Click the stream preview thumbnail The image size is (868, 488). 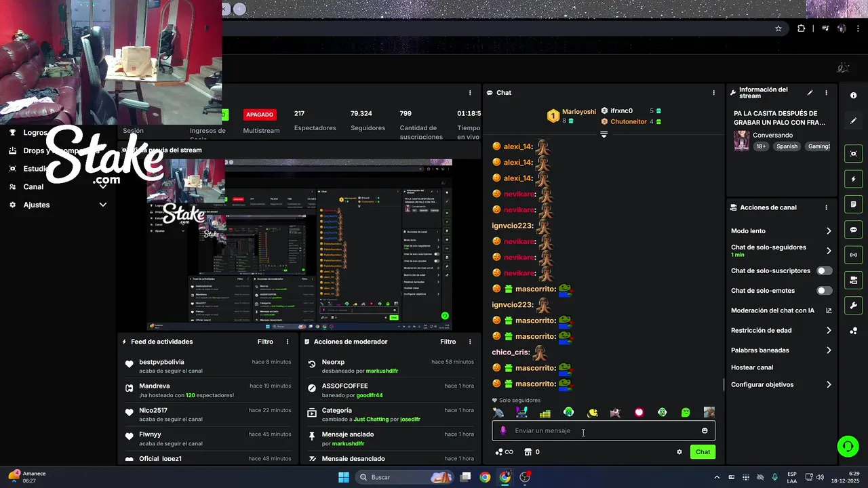(300, 244)
